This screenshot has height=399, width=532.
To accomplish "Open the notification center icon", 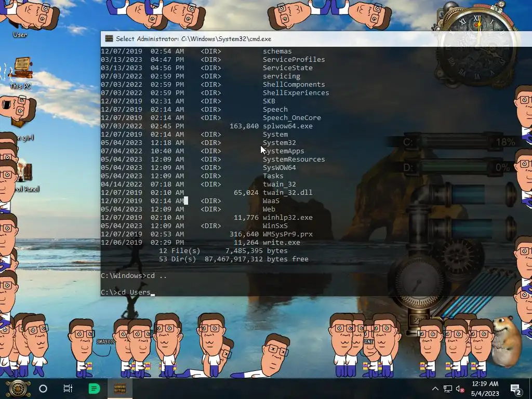I will point(516,389).
